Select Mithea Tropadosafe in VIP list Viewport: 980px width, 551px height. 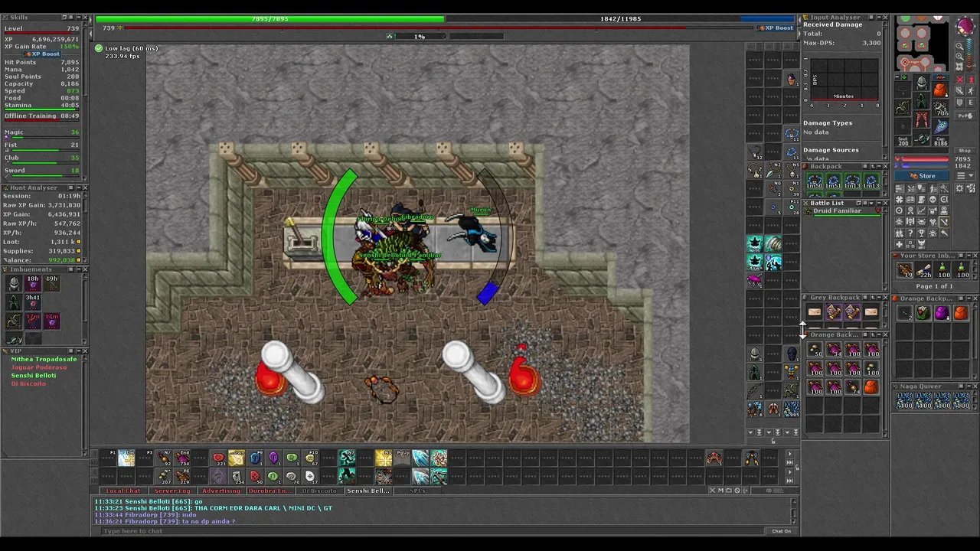pos(44,359)
